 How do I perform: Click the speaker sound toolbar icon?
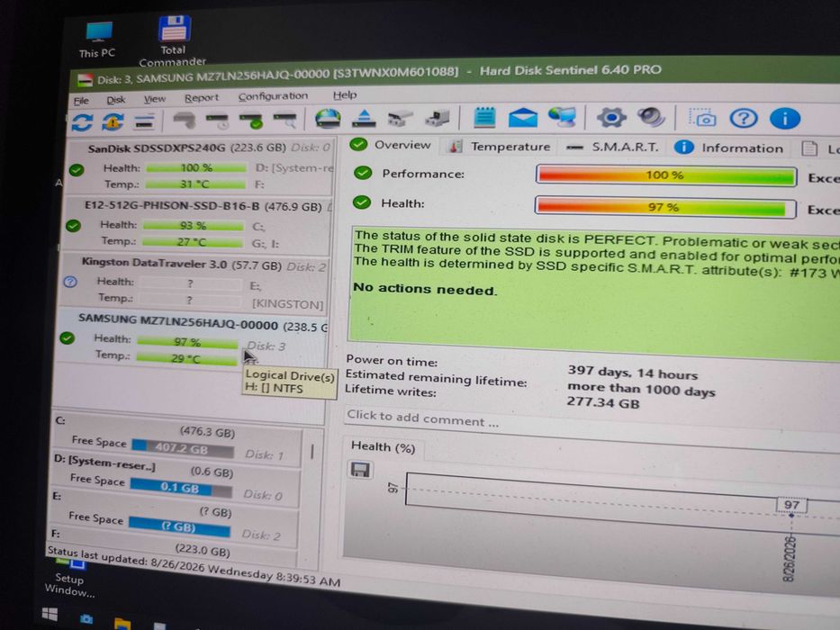pos(651,117)
